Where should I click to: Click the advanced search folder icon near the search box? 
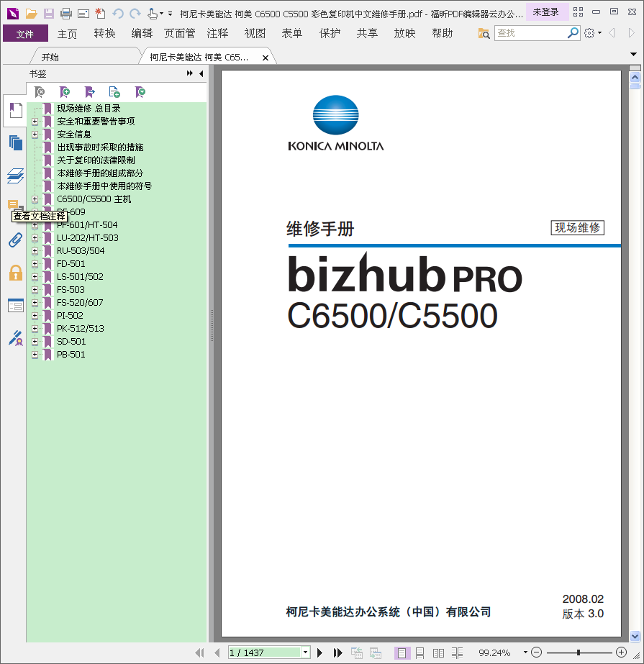click(484, 33)
